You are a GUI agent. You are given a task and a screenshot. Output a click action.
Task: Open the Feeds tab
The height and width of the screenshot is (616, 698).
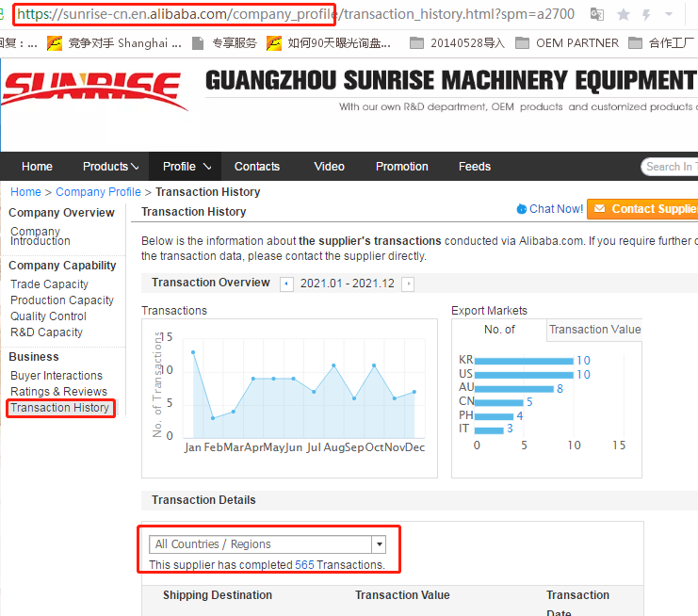(x=475, y=167)
